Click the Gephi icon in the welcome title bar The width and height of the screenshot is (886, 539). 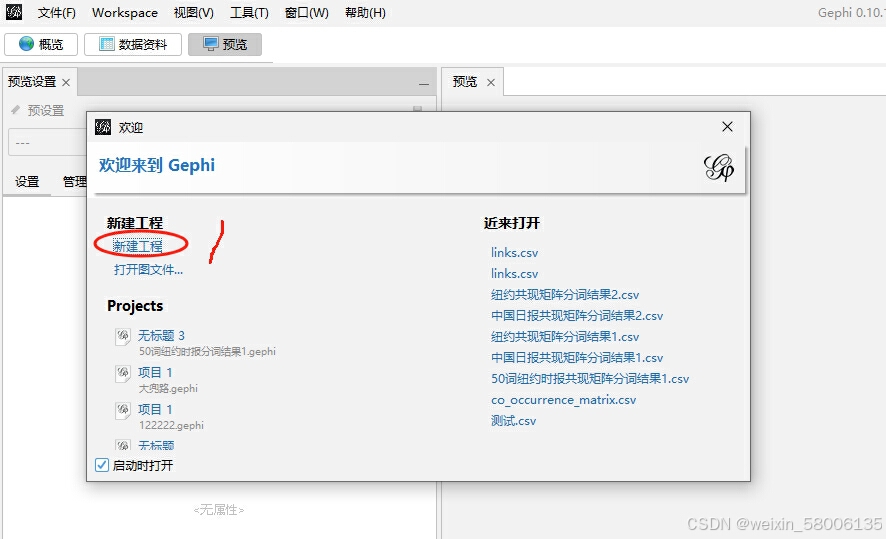(x=103, y=127)
